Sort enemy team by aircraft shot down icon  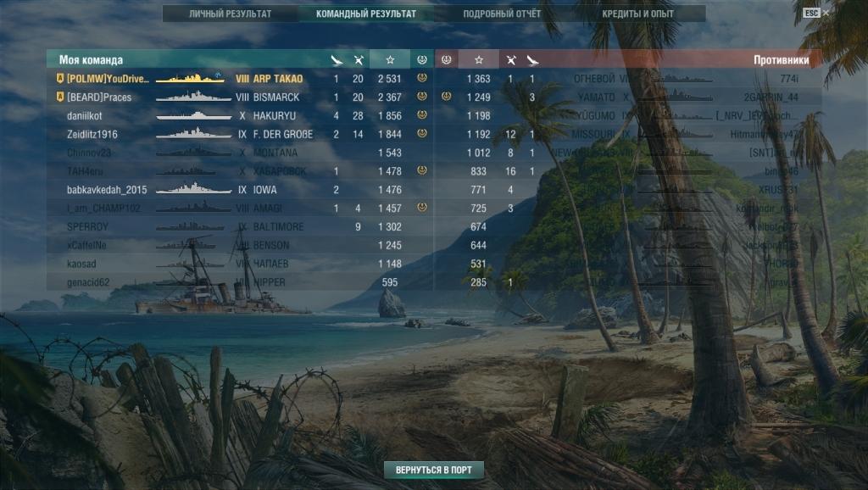(x=510, y=60)
